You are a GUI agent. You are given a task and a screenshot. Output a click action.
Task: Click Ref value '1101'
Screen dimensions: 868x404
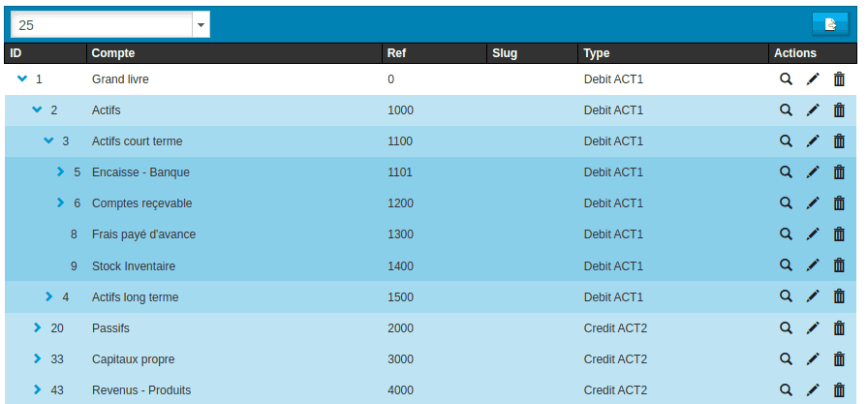[400, 172]
